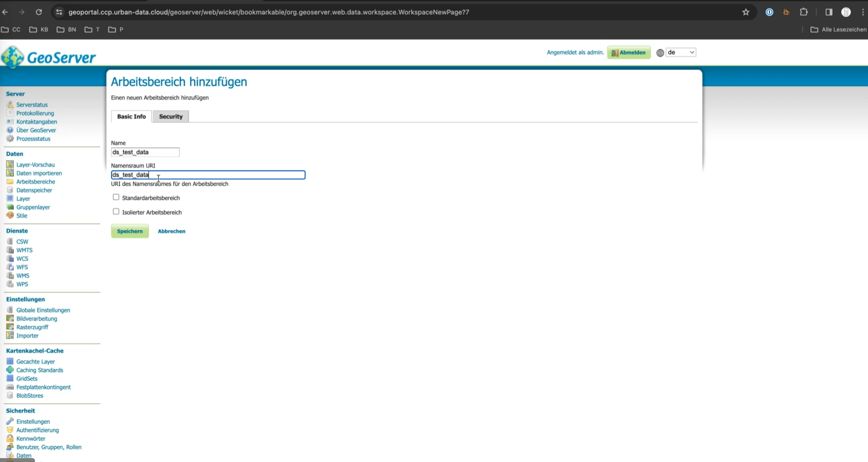Log out using Abmelden button
Viewport: 868px width, 462px height.
point(629,52)
